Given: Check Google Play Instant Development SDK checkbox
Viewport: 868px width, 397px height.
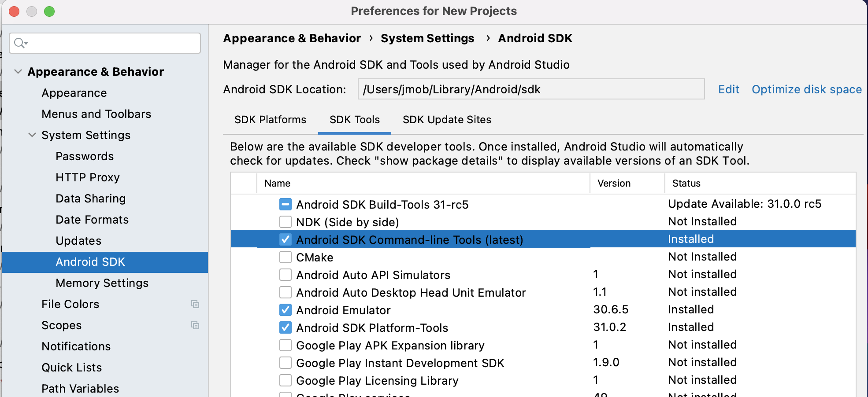Looking at the screenshot, I should pyautogui.click(x=286, y=363).
